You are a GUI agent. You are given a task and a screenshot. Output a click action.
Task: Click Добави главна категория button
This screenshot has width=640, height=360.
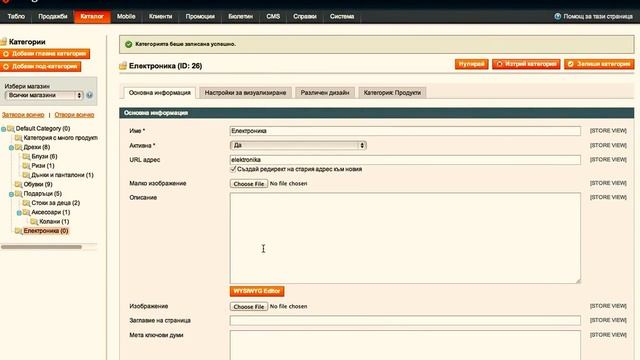point(45,53)
